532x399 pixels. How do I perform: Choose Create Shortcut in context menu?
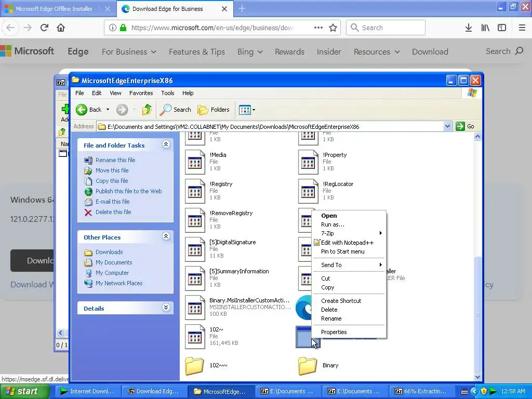[349, 301]
